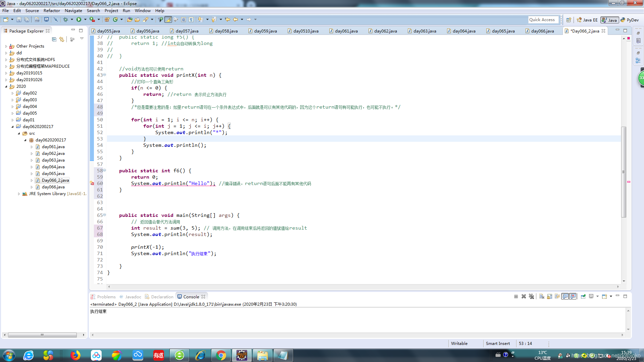Collapse the printX method fold marker
This screenshot has width=644, height=362.
(105, 75)
